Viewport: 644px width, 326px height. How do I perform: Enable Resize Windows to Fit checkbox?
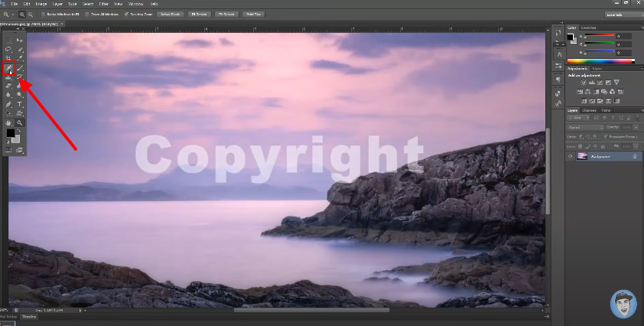[x=43, y=14]
